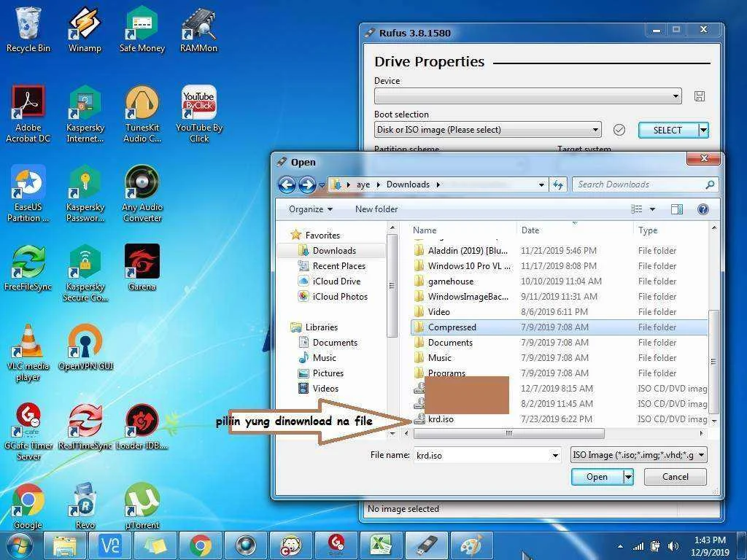Launch Any Audio Converter icon
This screenshot has height=560, width=747.
click(142, 194)
